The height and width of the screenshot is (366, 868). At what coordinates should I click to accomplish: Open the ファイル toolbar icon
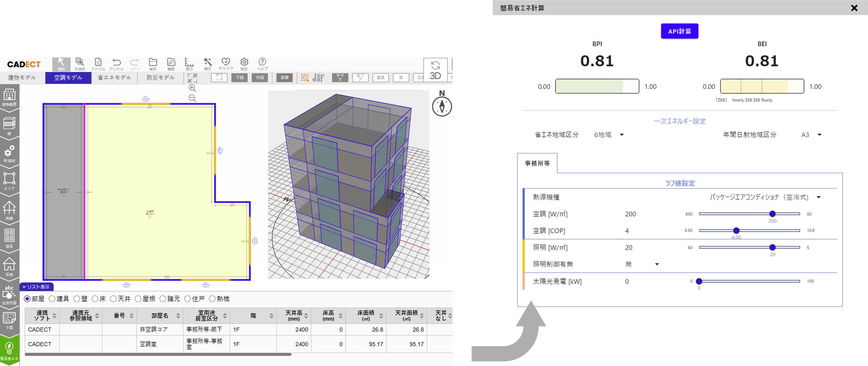pos(98,64)
